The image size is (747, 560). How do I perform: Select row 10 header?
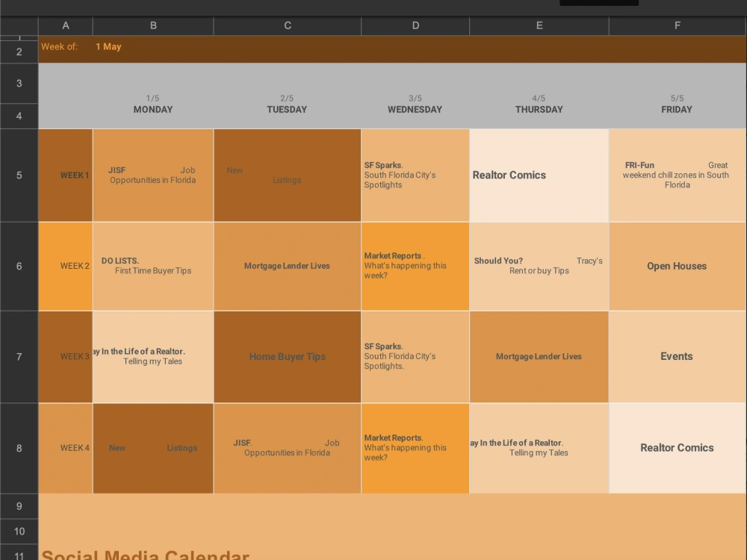click(19, 532)
